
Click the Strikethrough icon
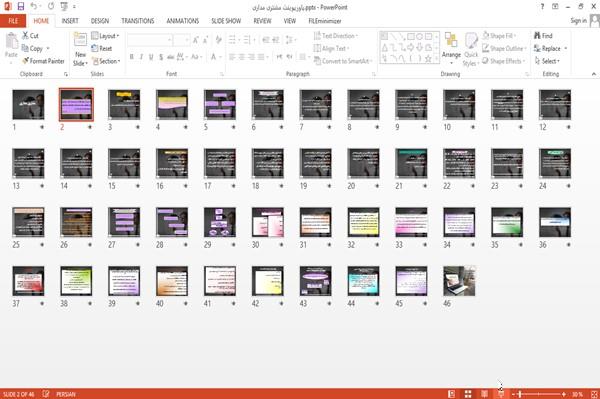(170, 57)
